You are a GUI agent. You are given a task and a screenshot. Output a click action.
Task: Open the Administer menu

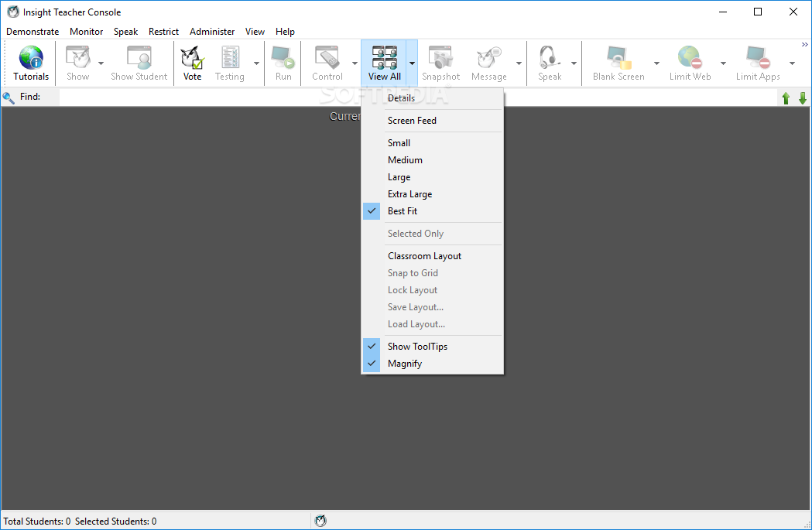coord(212,32)
